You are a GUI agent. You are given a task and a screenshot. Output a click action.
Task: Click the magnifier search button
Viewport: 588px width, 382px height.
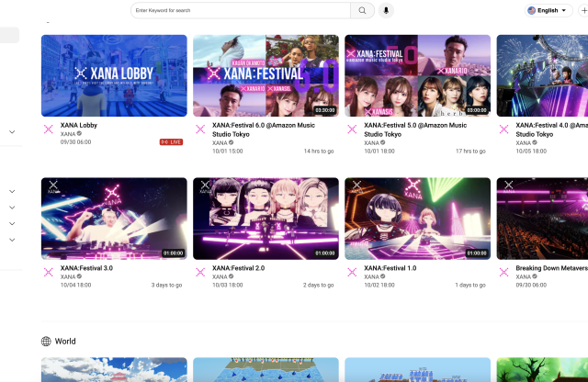coord(363,10)
